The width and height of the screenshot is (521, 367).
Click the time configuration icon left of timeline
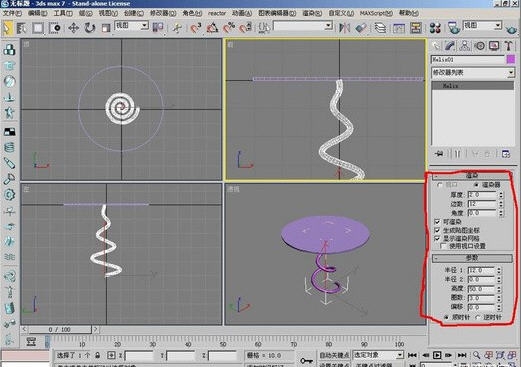click(31, 341)
